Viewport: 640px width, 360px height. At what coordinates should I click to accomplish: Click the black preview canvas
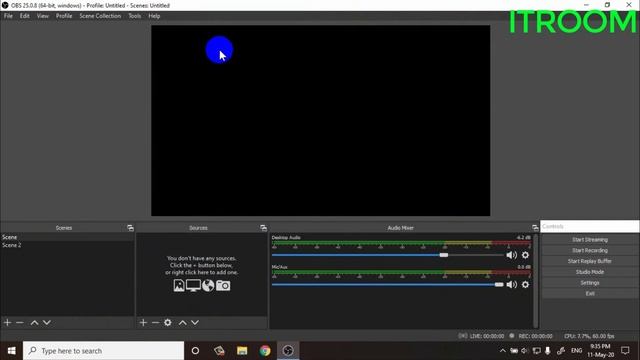tap(320, 120)
